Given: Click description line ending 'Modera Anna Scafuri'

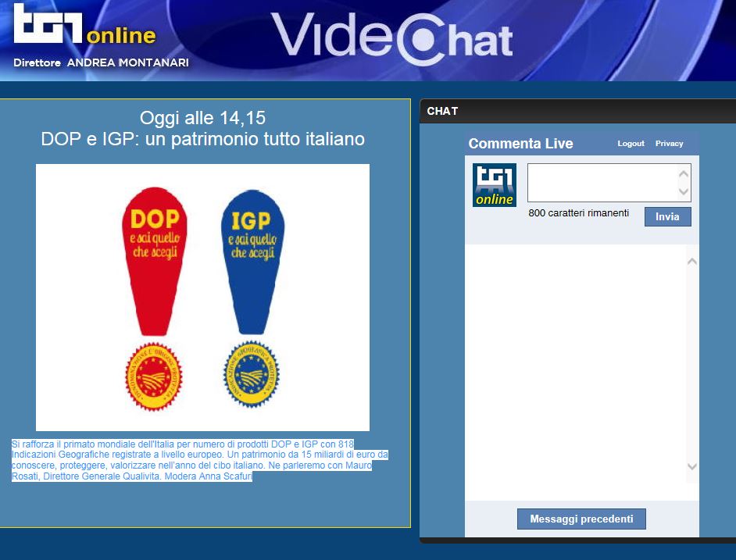Looking at the screenshot, I should pyautogui.click(x=132, y=476).
